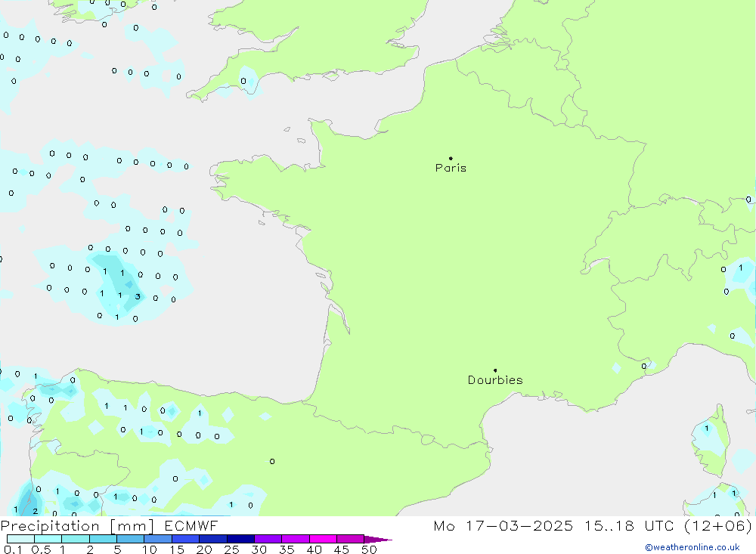Pick the 20–25 mm dark blue legend swatch
This screenshot has height=554, width=756.
point(213,539)
